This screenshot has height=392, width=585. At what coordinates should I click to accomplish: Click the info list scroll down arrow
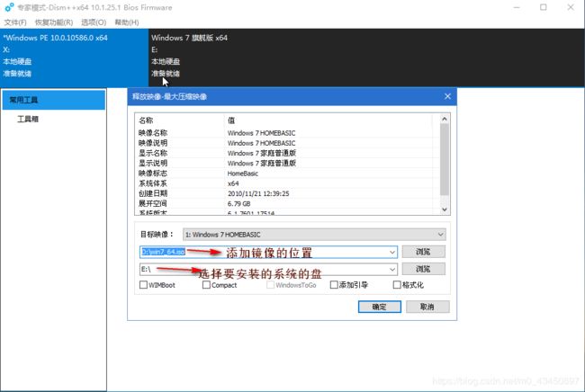pyautogui.click(x=445, y=209)
